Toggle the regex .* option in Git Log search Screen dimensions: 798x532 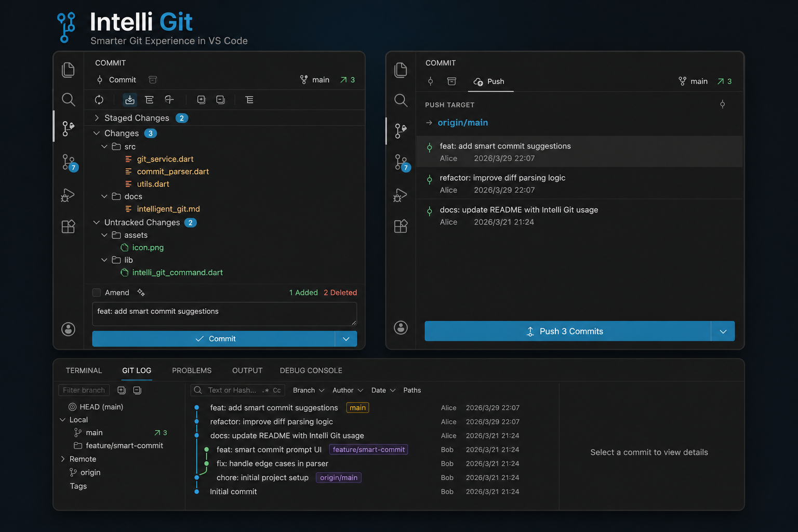[265, 390]
